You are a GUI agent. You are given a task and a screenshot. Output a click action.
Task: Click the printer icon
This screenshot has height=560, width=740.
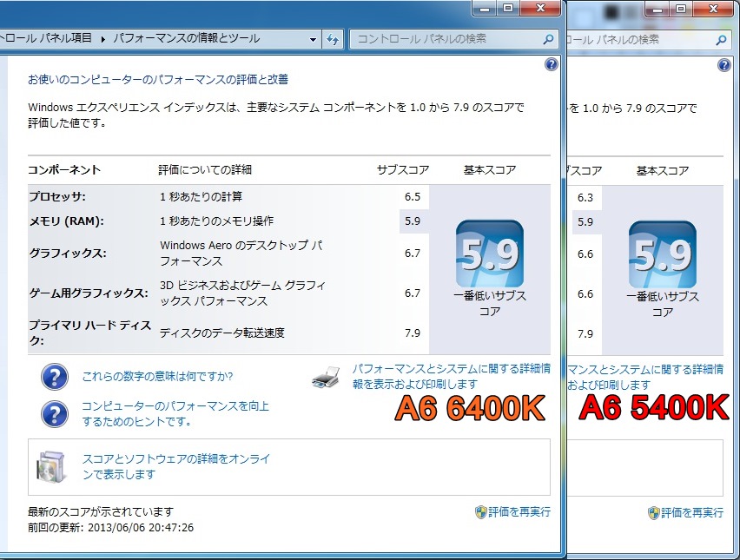(x=326, y=377)
